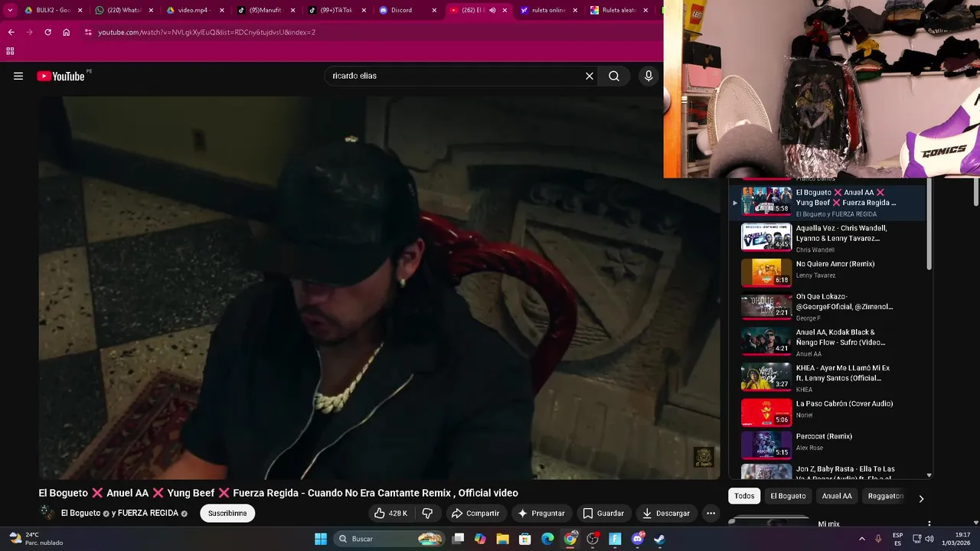Start voice search with microphone icon
This screenshot has width=980, height=551.
pyautogui.click(x=648, y=76)
